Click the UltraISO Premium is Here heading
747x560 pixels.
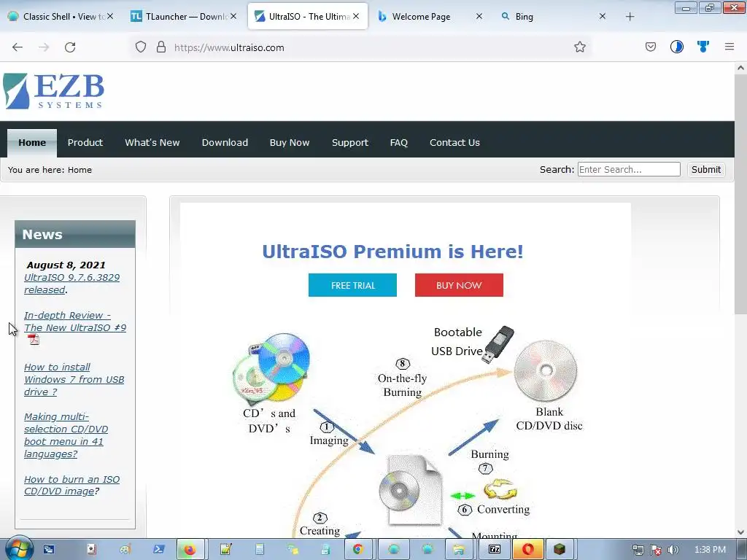pos(392,252)
